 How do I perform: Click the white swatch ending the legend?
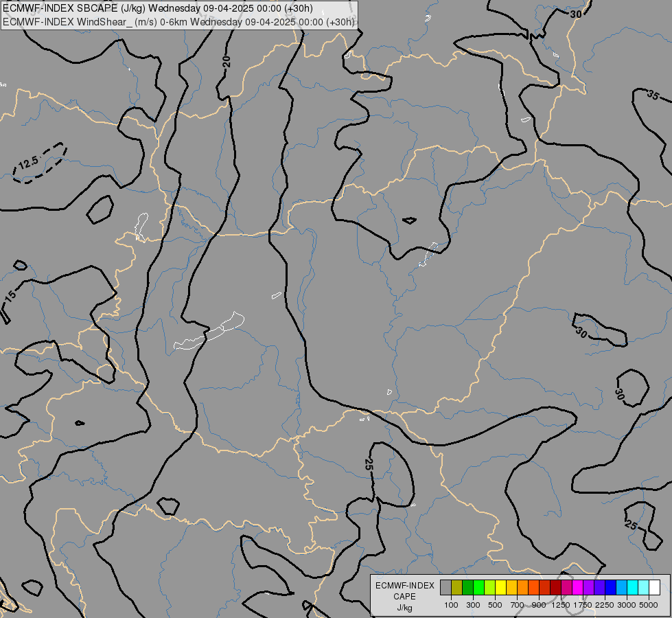[654, 587]
